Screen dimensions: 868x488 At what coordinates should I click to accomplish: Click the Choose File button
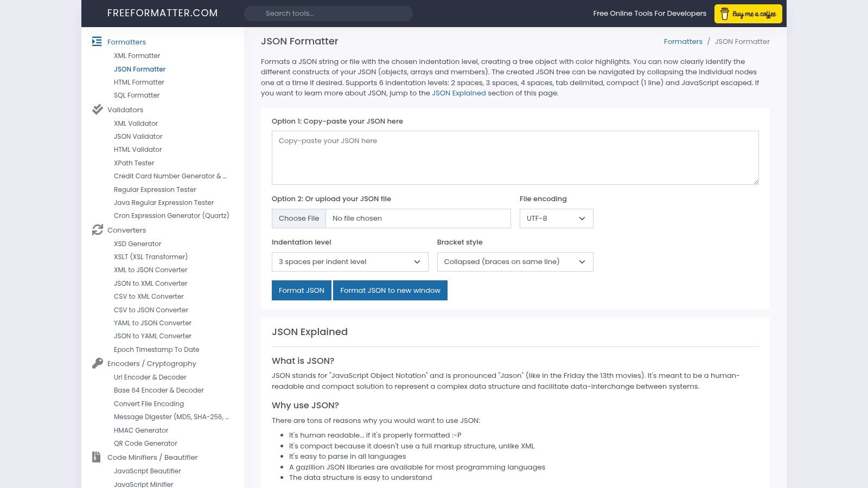click(x=299, y=218)
